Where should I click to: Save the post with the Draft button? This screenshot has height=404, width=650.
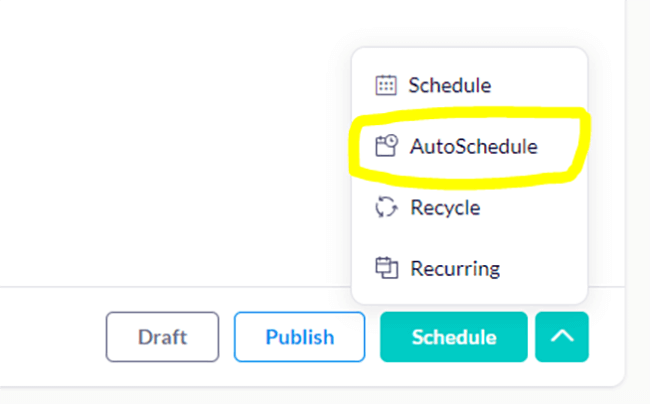[x=162, y=337]
